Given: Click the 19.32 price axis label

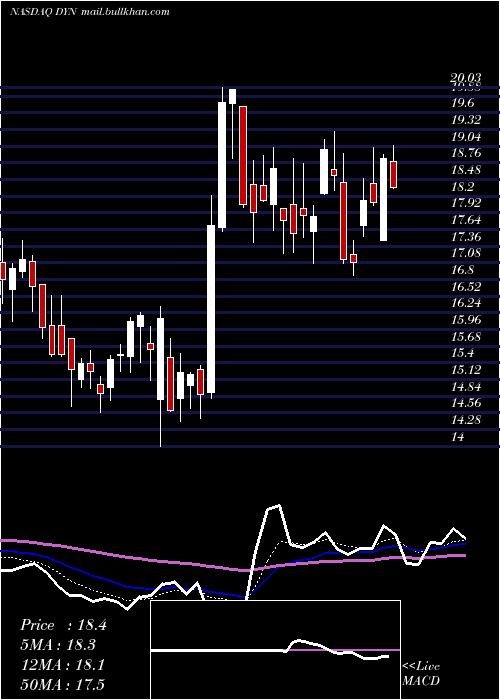Looking at the screenshot, I should coord(466,120).
